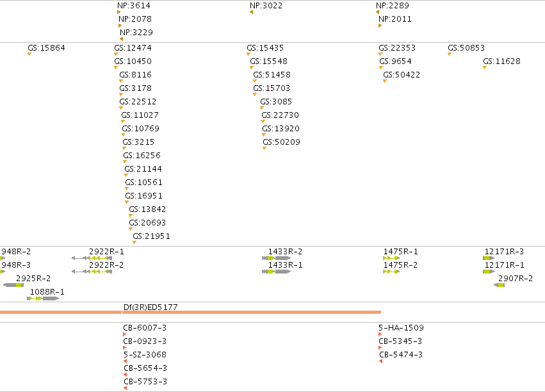The width and height of the screenshot is (545, 392).
Task: Select the GS:9654 label
Action: tap(395, 61)
